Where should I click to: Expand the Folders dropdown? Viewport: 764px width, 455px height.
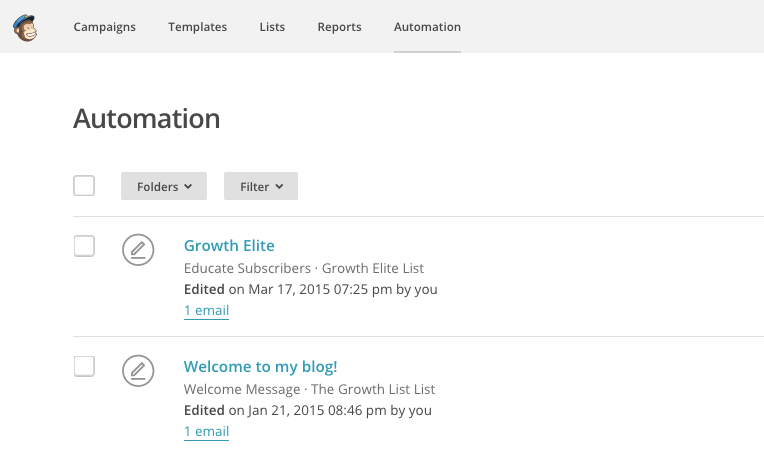[x=164, y=186]
